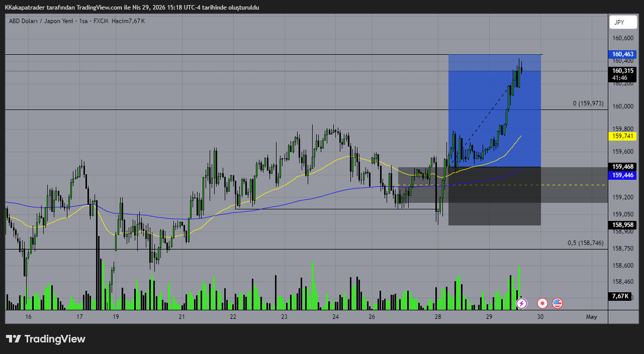This screenshot has height=354, width=644.
Task: Click the black 159,468 price label
Action: 623,167
